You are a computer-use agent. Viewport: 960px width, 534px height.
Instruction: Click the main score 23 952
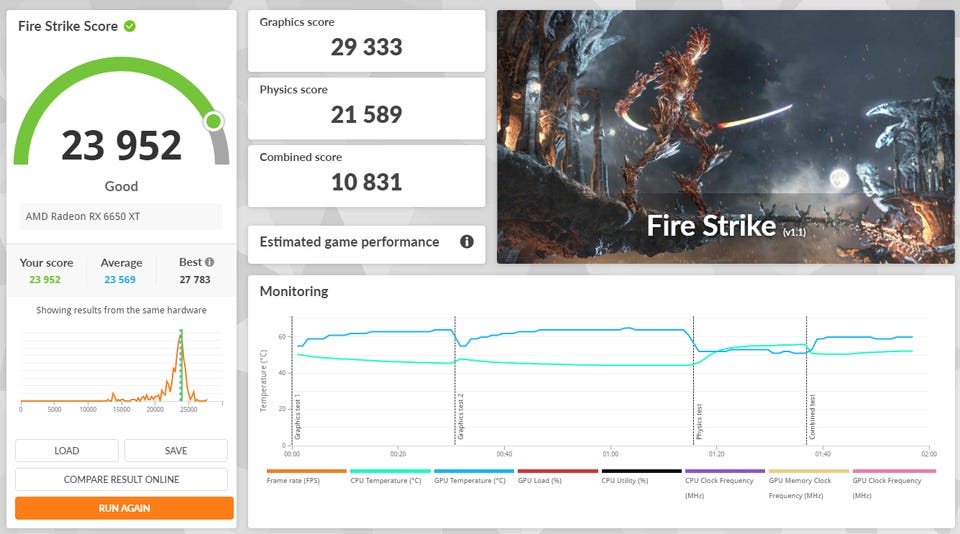pos(121,146)
